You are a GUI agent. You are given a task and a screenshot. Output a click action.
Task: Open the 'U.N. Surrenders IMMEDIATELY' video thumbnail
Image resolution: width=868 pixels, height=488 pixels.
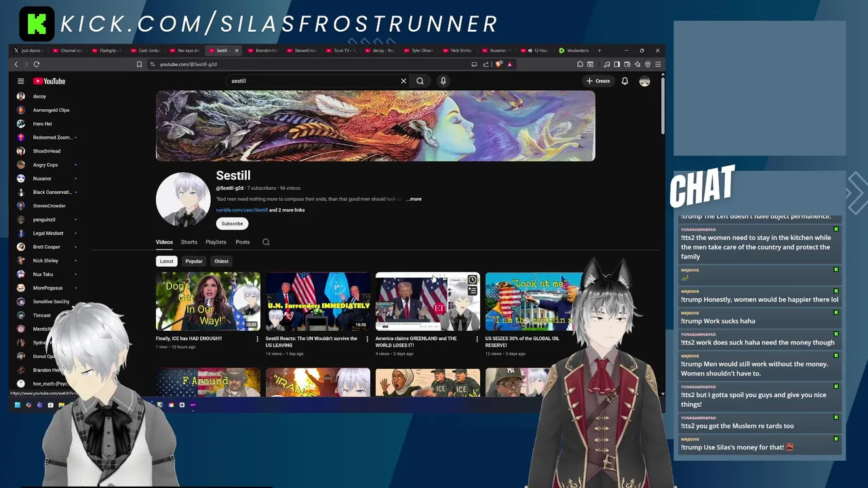coord(318,302)
